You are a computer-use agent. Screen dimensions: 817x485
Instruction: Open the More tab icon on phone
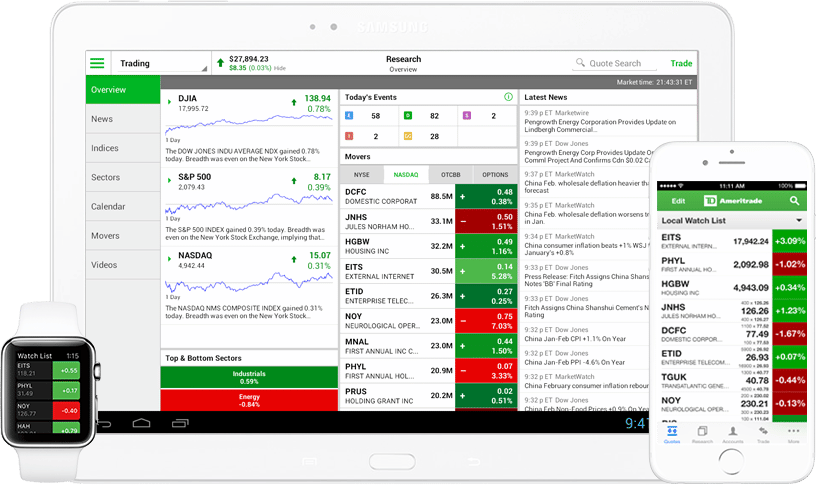pos(794,434)
